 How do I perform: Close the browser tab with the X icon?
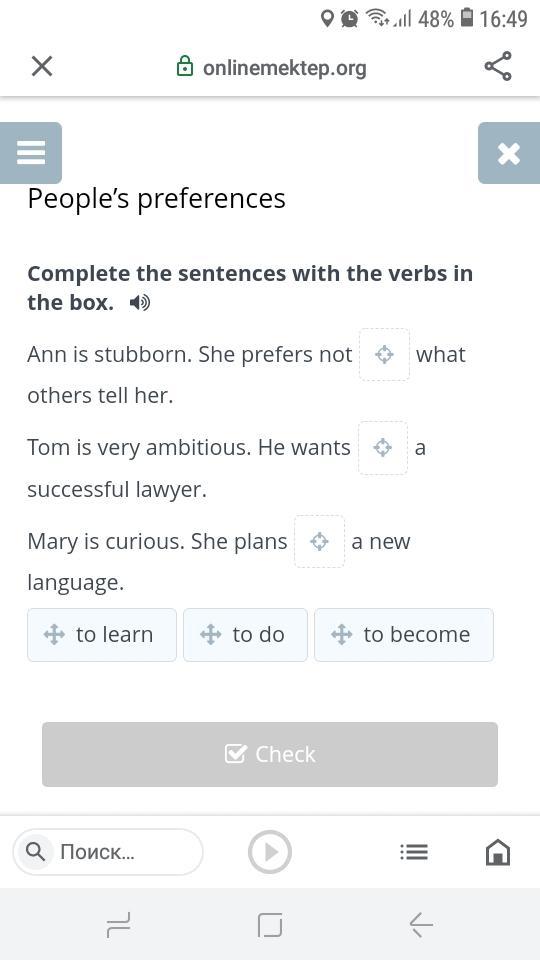(42, 66)
